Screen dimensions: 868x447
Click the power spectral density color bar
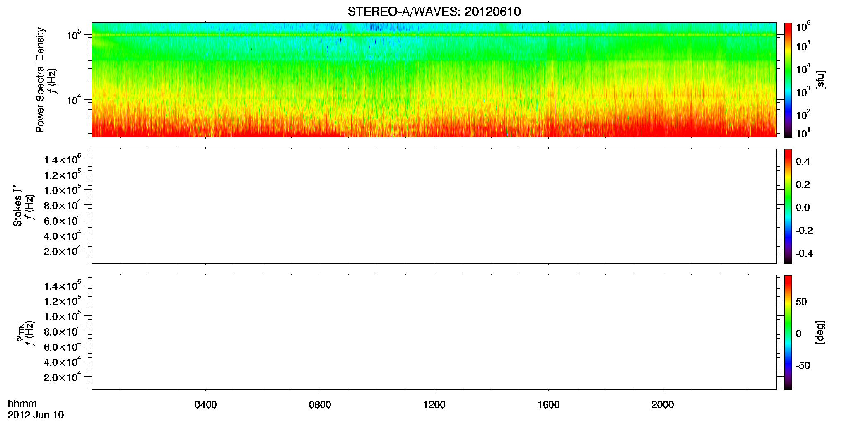788,80
